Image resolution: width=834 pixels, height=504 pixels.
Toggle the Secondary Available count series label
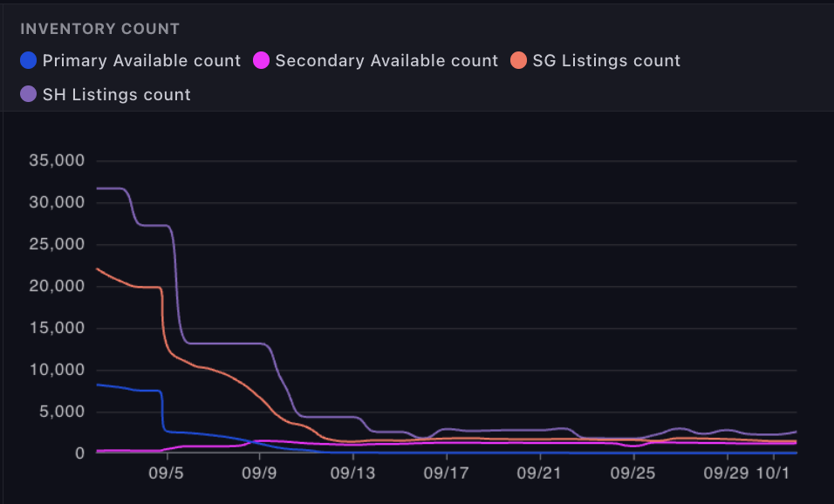(x=386, y=61)
